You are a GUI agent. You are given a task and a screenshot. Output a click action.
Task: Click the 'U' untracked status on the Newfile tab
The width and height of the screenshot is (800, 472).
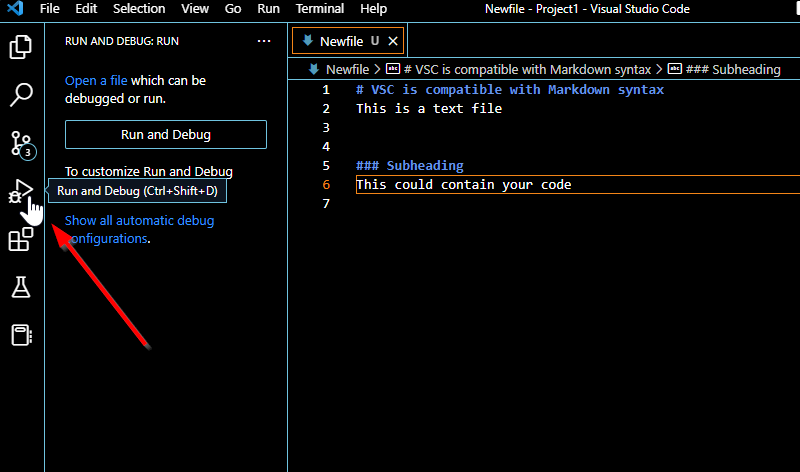point(375,41)
